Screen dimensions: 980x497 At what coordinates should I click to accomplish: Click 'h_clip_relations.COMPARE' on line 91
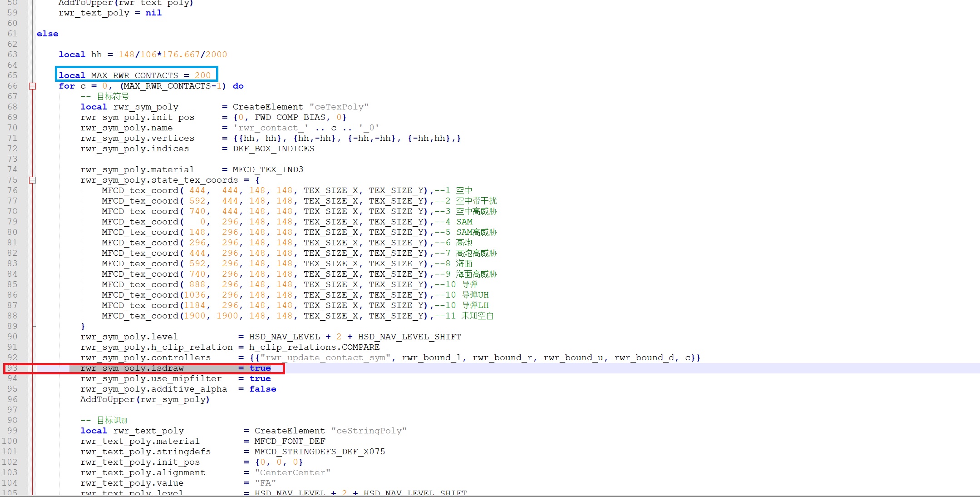(x=314, y=347)
